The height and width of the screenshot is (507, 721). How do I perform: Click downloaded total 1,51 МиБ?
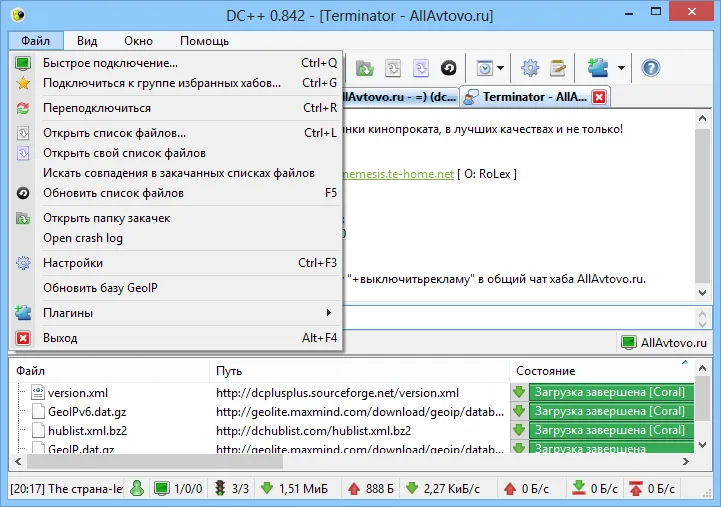click(303, 489)
